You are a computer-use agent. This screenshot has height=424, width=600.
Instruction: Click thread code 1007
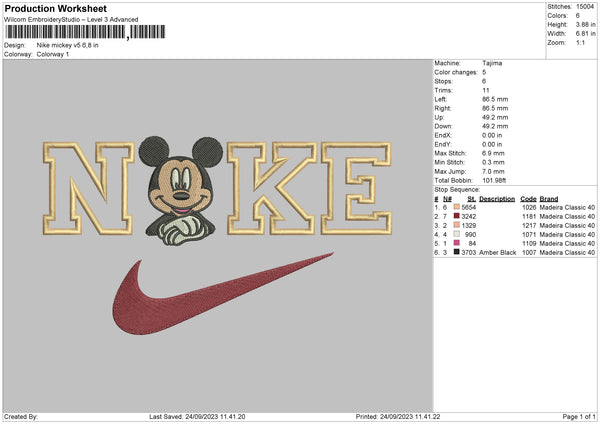click(529, 253)
